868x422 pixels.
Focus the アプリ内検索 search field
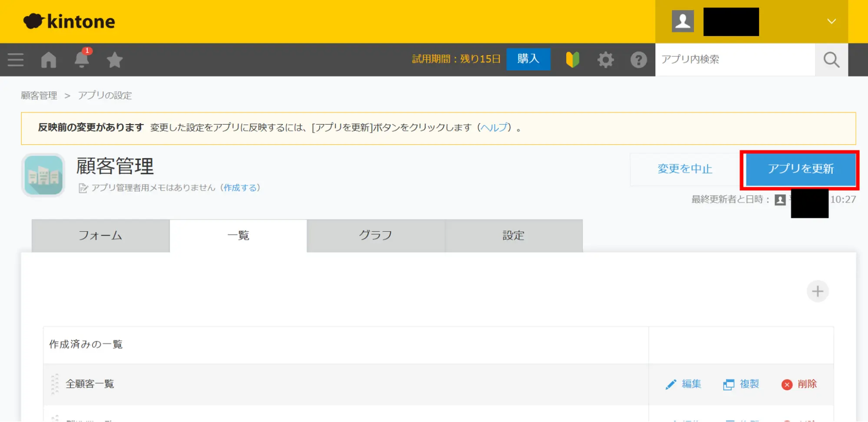pyautogui.click(x=735, y=60)
